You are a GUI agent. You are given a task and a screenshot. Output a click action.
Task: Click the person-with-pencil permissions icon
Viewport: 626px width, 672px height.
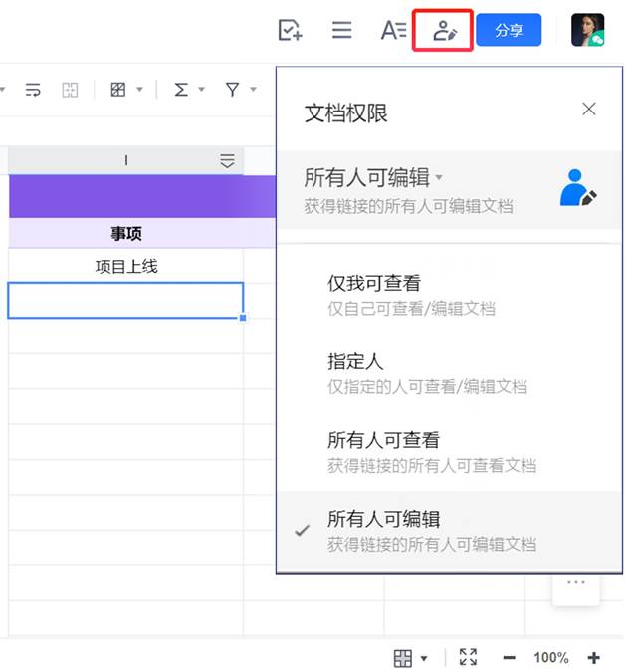(445, 31)
